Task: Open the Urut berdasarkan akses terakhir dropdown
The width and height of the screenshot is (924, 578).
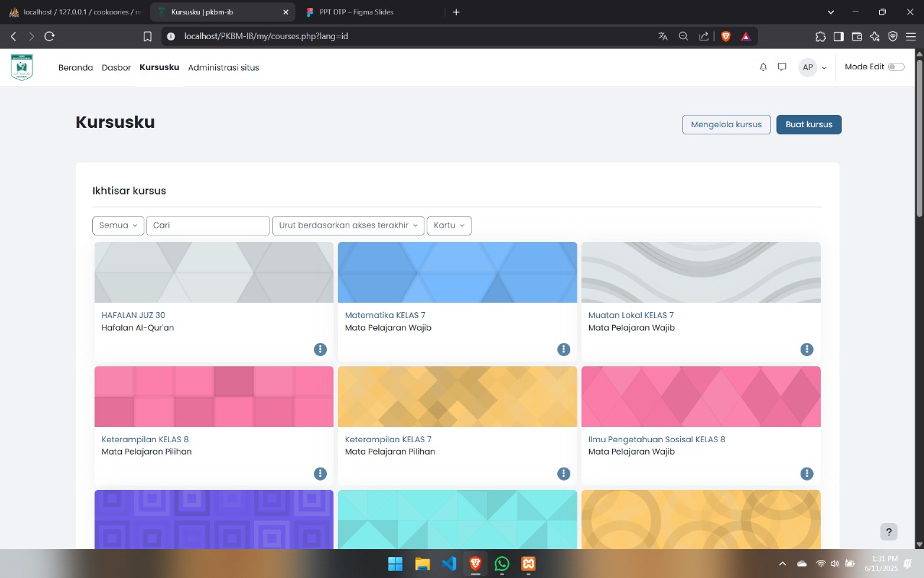Action: (x=348, y=225)
